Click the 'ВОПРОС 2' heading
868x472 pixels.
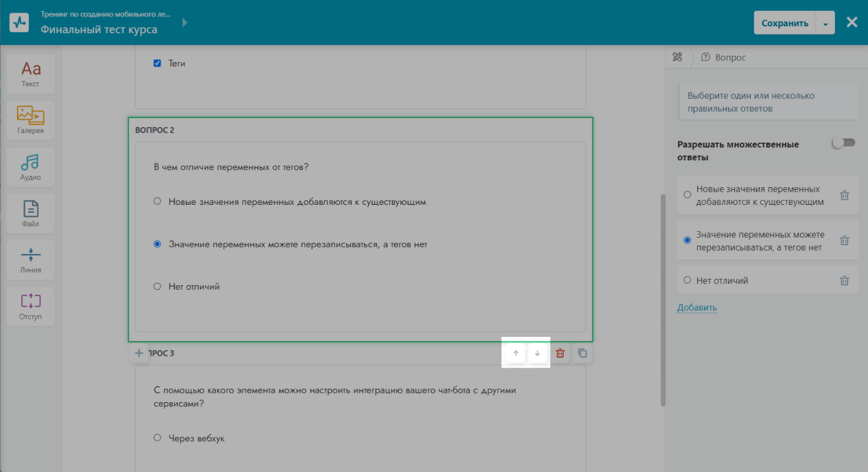click(x=155, y=130)
